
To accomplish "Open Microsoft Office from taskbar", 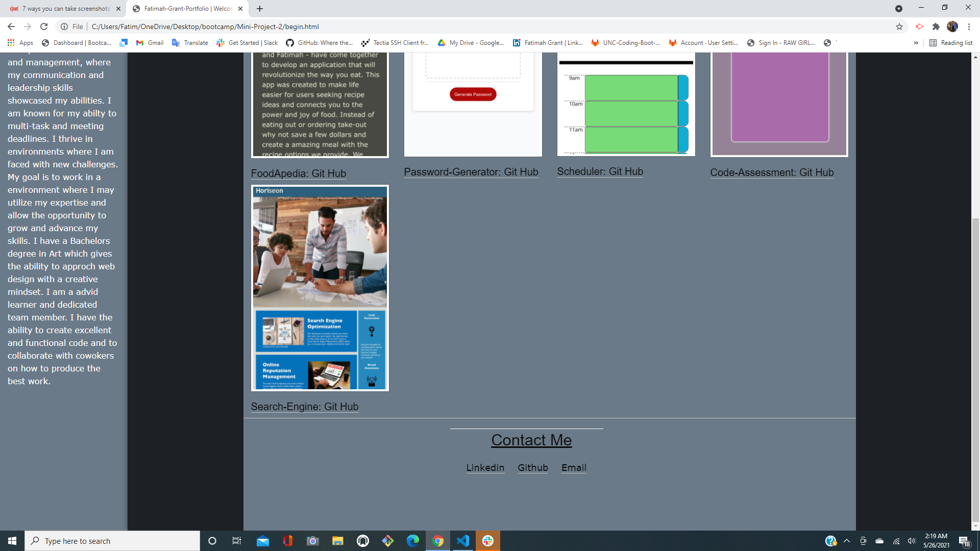I will (x=288, y=541).
